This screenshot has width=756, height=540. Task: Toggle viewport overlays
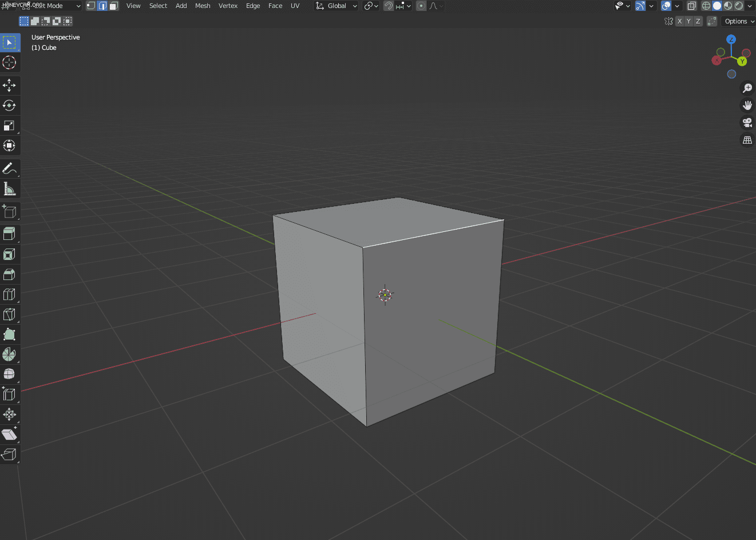(x=666, y=6)
